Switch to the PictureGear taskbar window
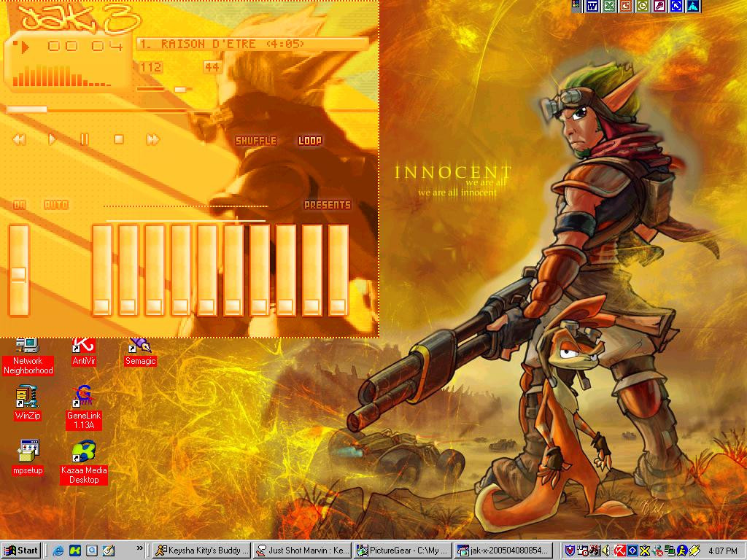The width and height of the screenshot is (747, 560). [403, 551]
